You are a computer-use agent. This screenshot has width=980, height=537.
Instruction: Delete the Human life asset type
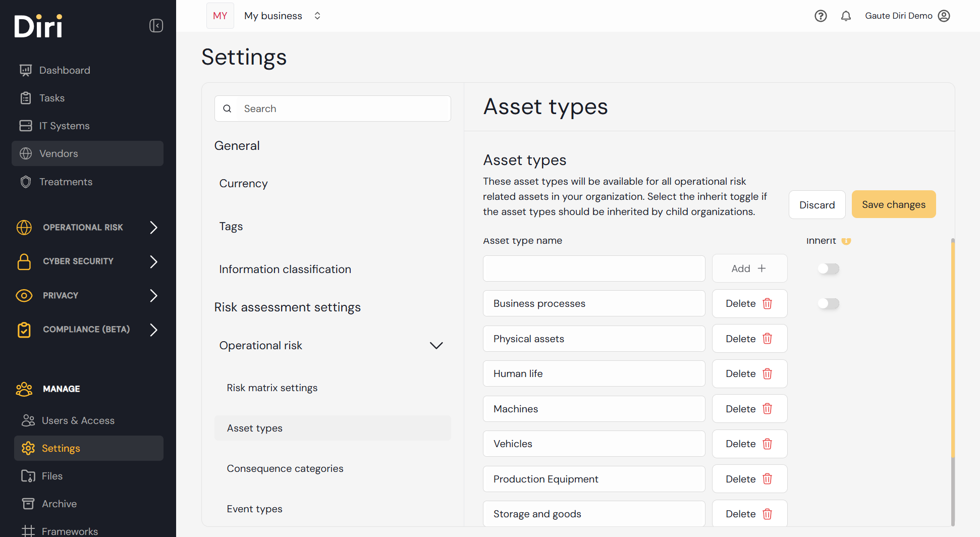(x=749, y=374)
